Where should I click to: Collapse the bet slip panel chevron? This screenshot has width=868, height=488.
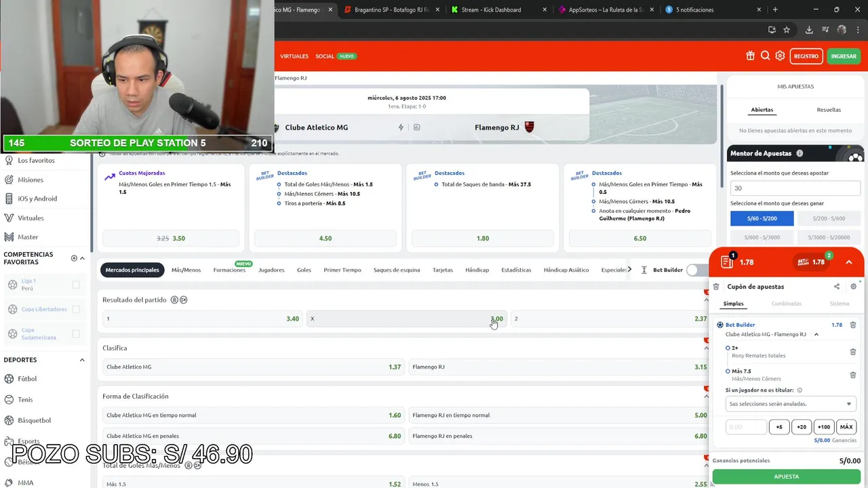(848, 262)
